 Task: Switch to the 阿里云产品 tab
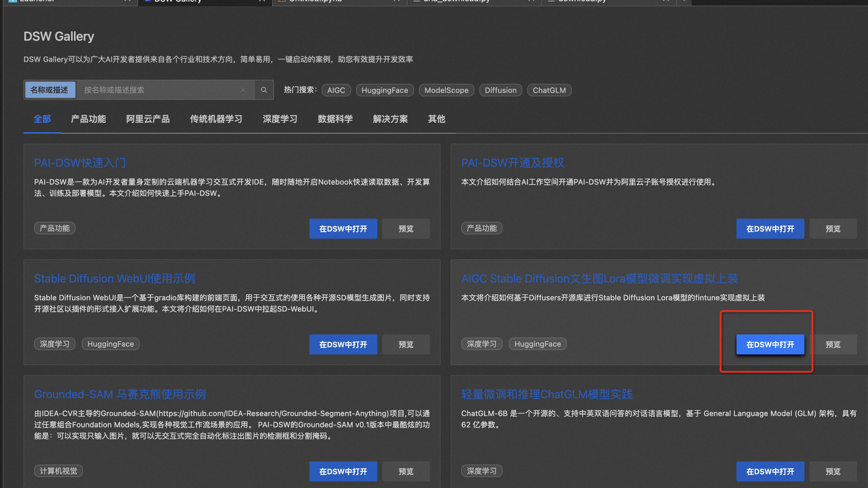point(148,119)
